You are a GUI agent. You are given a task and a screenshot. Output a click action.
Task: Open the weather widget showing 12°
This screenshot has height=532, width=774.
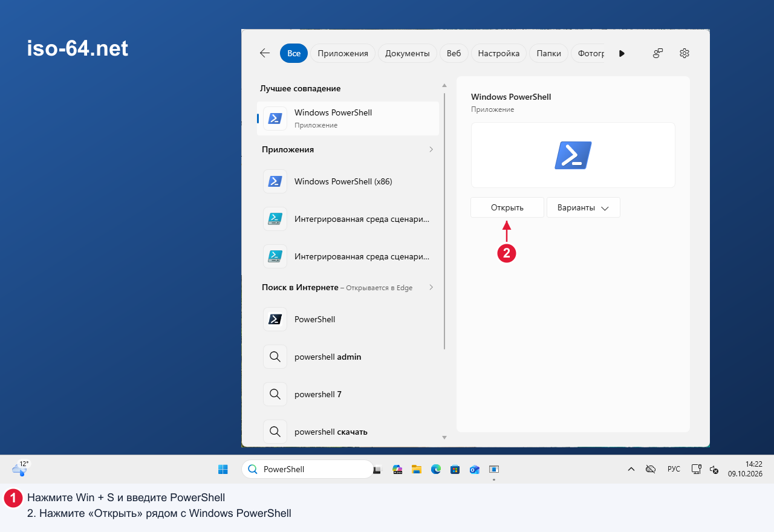[x=20, y=468]
